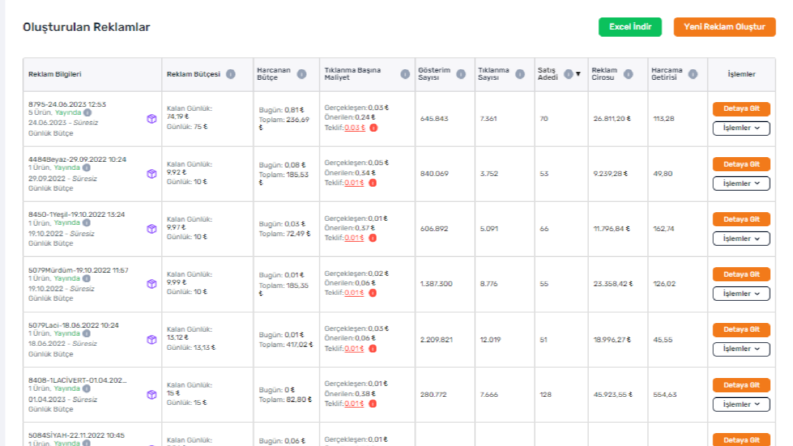Open Teklif 0,01 ₺ link for 8450-1Yeşil

click(354, 238)
